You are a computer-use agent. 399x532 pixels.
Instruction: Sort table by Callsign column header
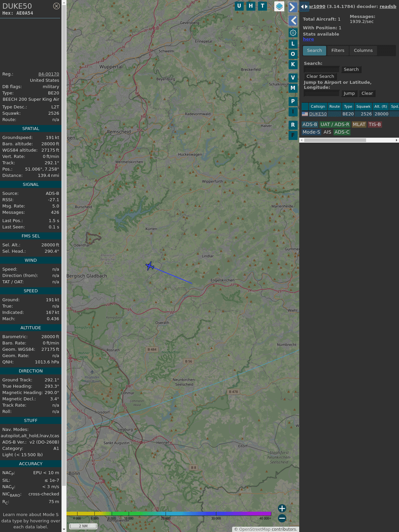tap(318, 106)
